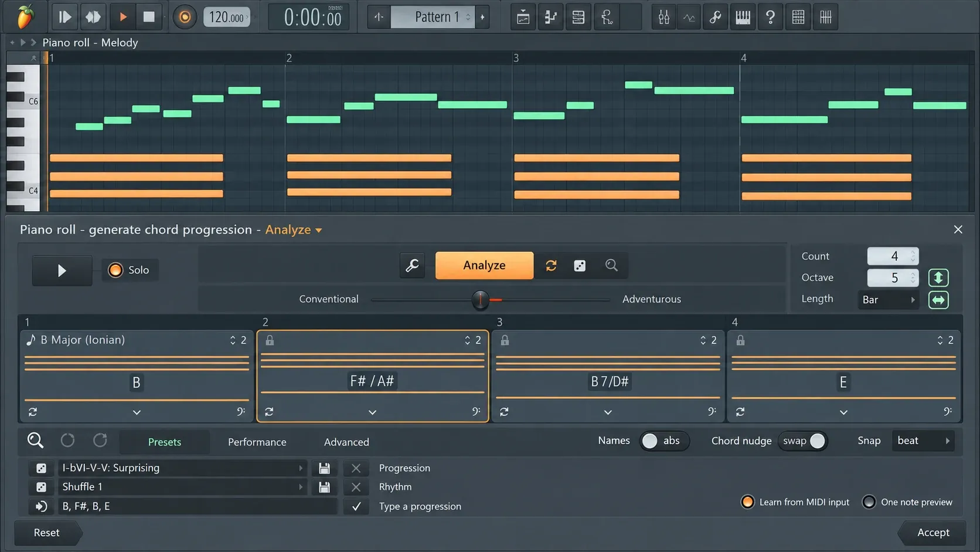The height and width of the screenshot is (552, 980).
Task: Randomize the Rhythm preset with dice icon
Action: [x=41, y=487]
